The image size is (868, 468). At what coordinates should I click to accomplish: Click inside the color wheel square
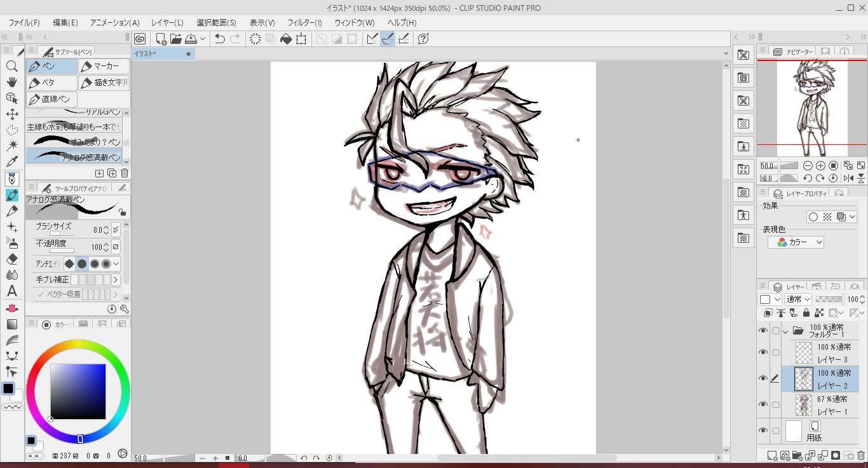click(x=78, y=391)
